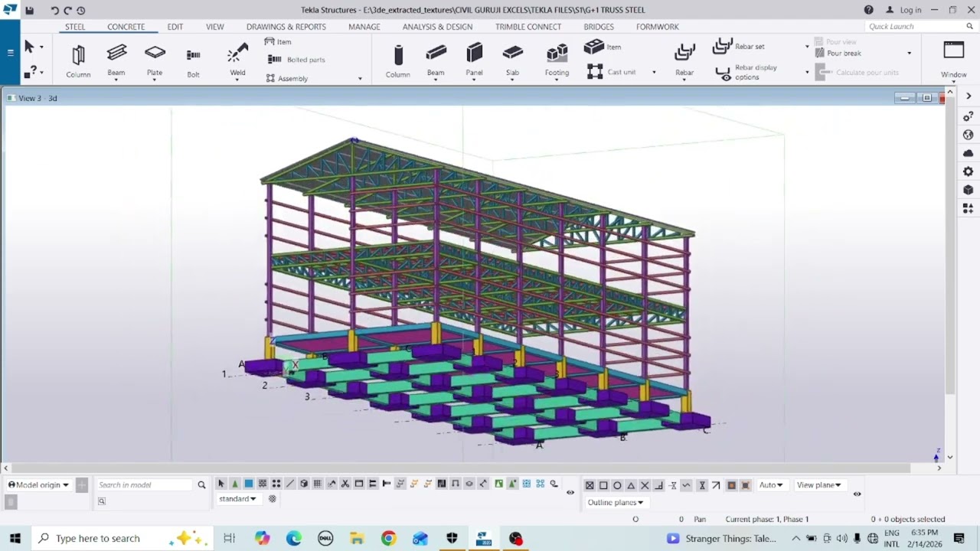Screen dimensions: 980x551
Task: Click the steel Assembly button
Action: (287, 78)
